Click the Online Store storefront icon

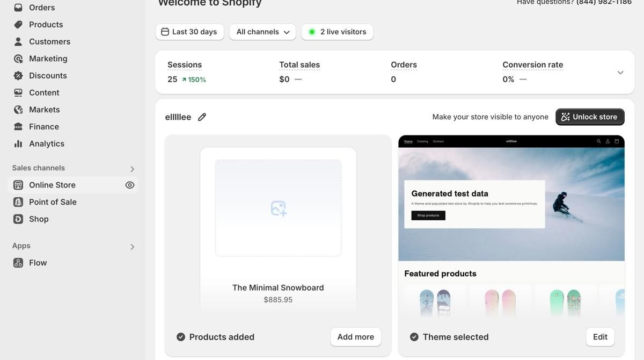tap(18, 185)
